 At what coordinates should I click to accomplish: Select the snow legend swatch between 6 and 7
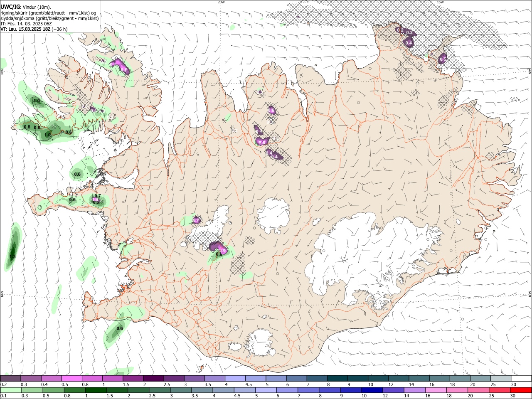(x=297, y=379)
